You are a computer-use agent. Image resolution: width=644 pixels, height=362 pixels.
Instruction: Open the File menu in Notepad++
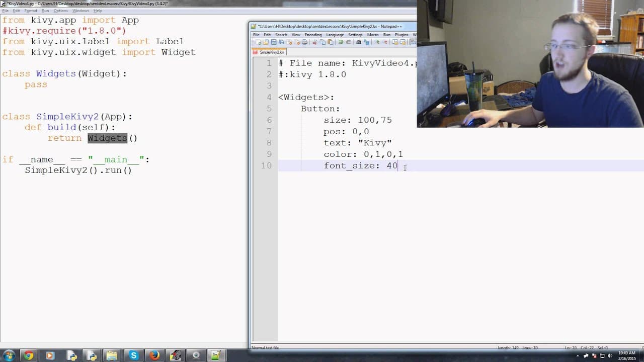256,35
